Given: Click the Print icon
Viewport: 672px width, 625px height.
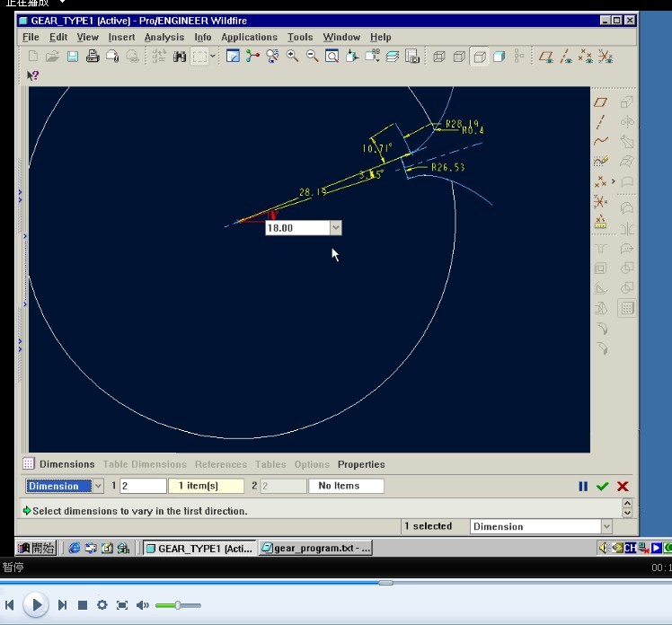Looking at the screenshot, I should [93, 56].
